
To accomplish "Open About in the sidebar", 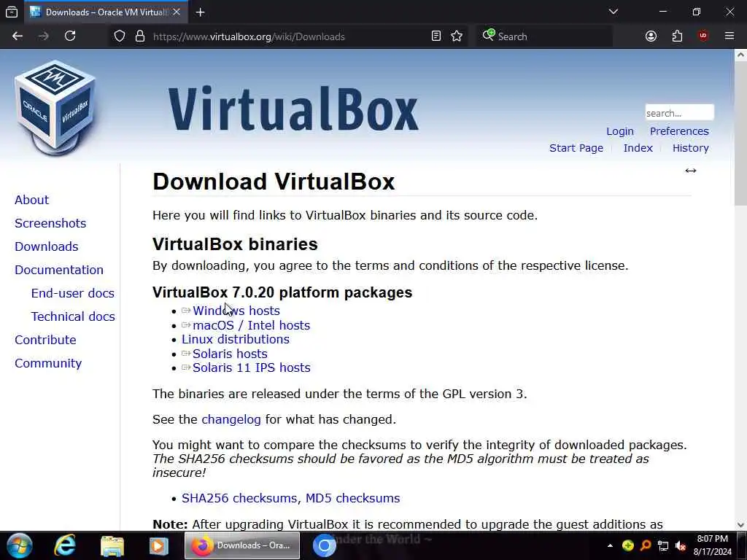I will (x=32, y=200).
